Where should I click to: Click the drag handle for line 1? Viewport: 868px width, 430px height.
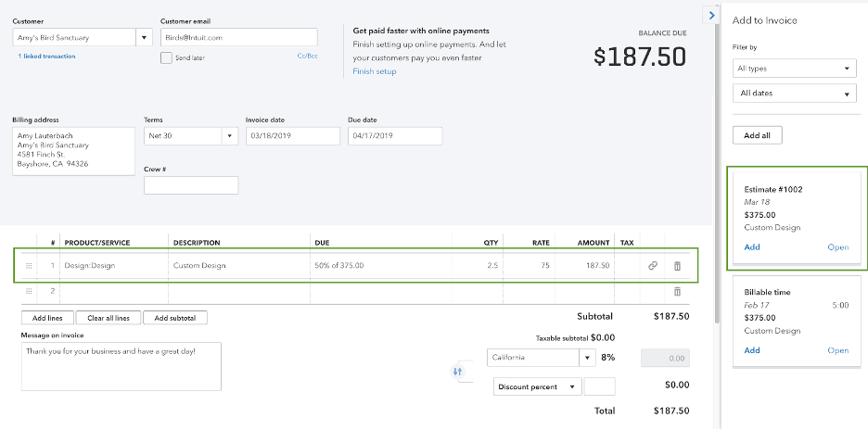pos(28,266)
